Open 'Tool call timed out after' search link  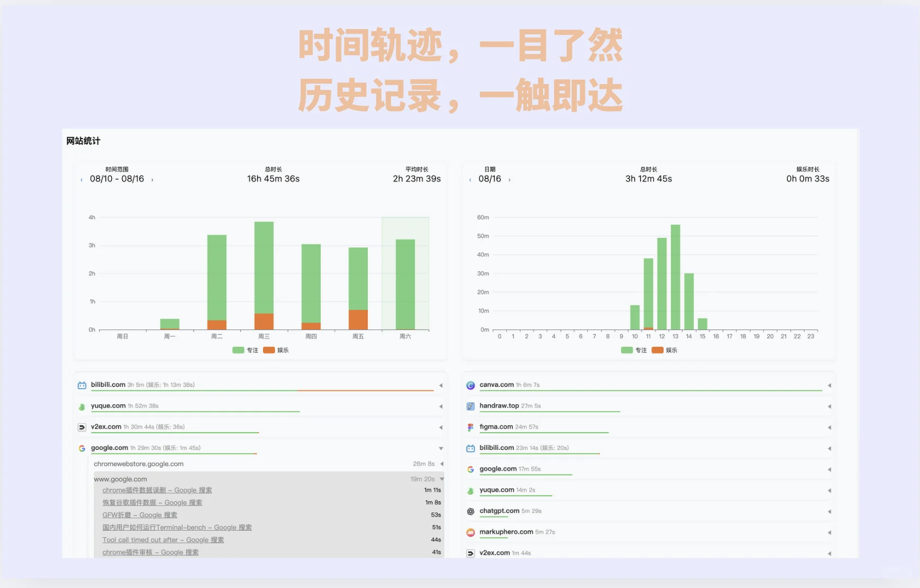[x=163, y=539]
